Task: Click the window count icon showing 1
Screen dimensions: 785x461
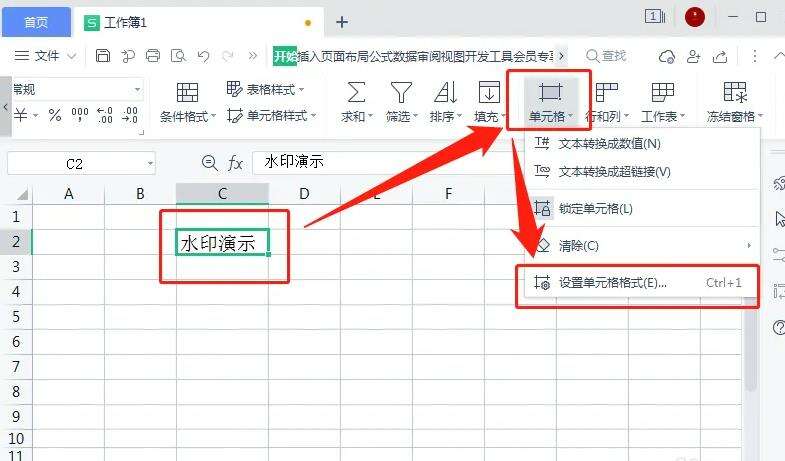Action: point(654,17)
